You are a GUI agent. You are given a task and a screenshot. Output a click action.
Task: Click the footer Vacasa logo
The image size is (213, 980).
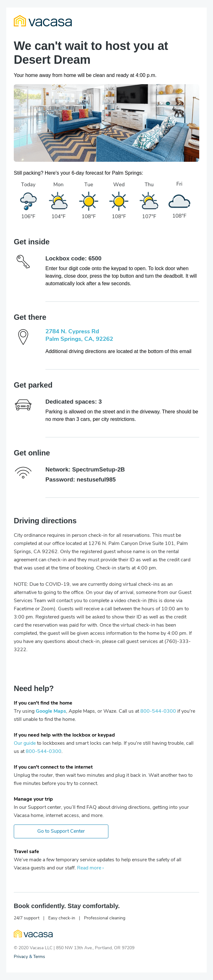(x=34, y=934)
